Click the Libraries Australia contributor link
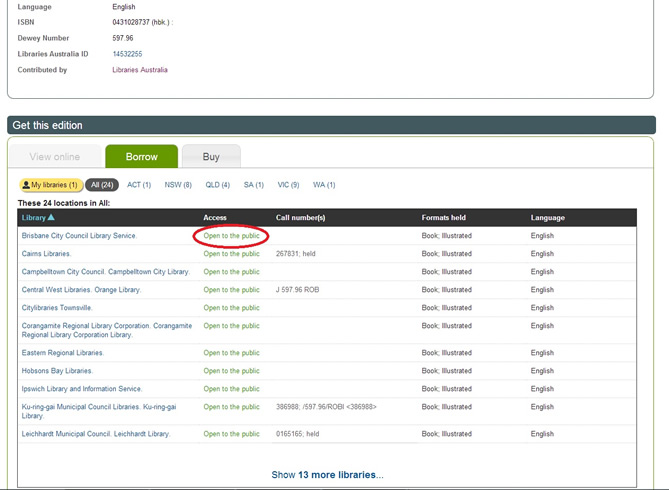669x490 pixels. [139, 70]
